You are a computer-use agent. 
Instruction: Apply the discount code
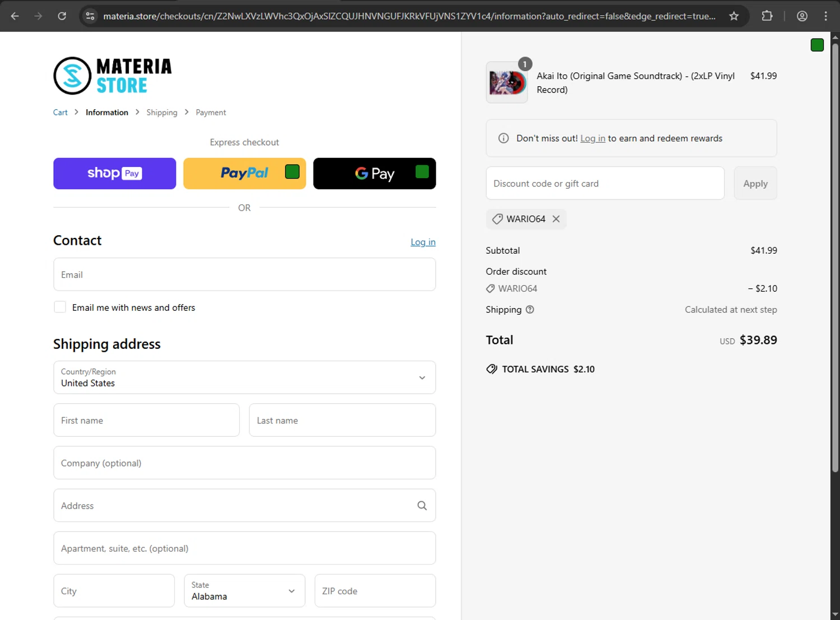coord(755,183)
